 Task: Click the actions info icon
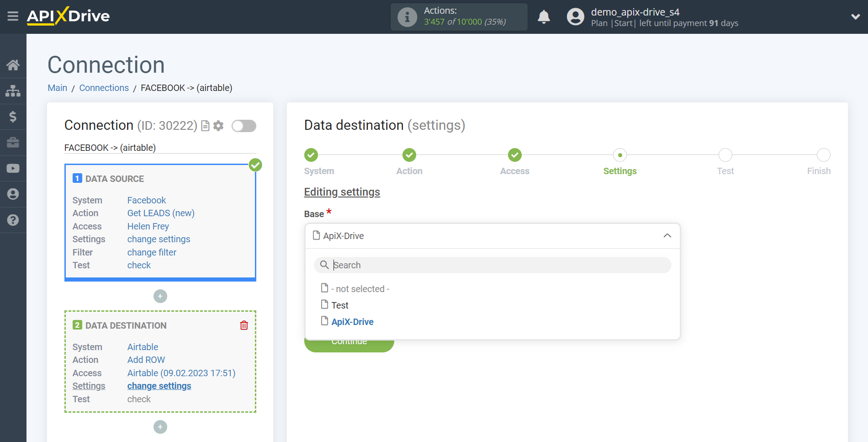[407, 17]
